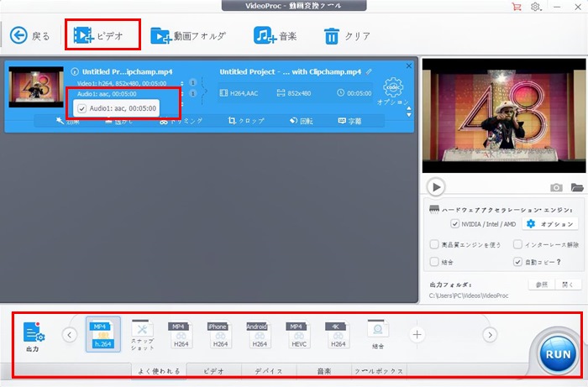Switch to the Device (デバイス) tab

pos(270,370)
